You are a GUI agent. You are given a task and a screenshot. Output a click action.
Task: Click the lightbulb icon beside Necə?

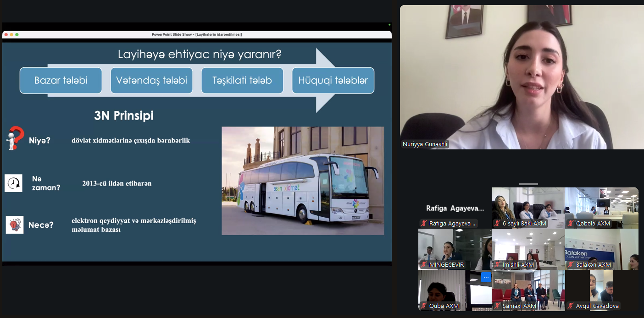pyautogui.click(x=14, y=225)
